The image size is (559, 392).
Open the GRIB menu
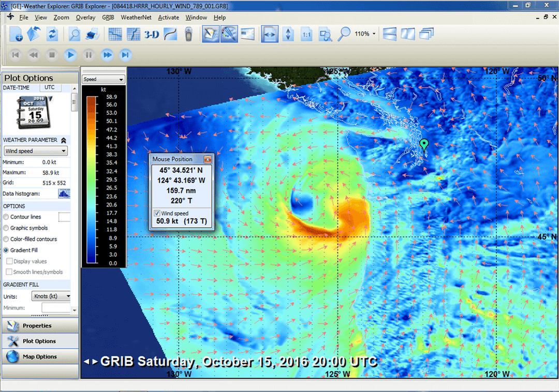[108, 17]
